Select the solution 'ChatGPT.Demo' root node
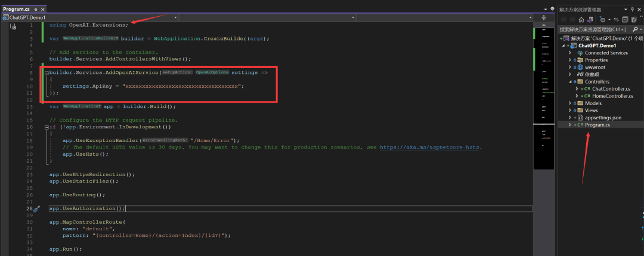Viewport: 644px width, 256px height. click(x=601, y=38)
